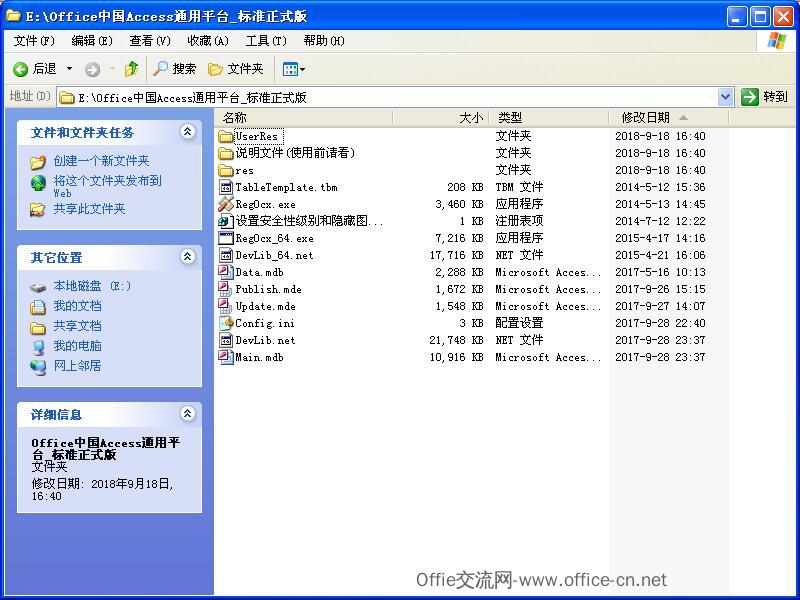
Task: Select the DevLib_64.net file icon
Action: (226, 255)
